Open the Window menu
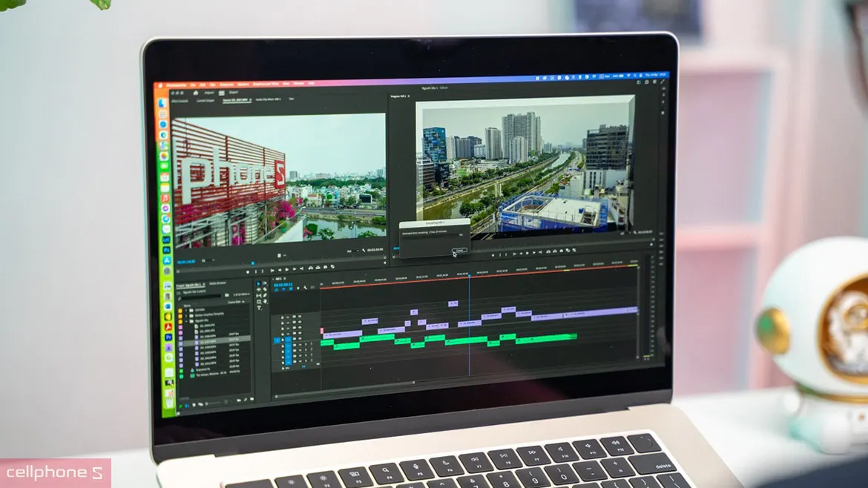The width and height of the screenshot is (868, 488). pyautogui.click(x=299, y=84)
